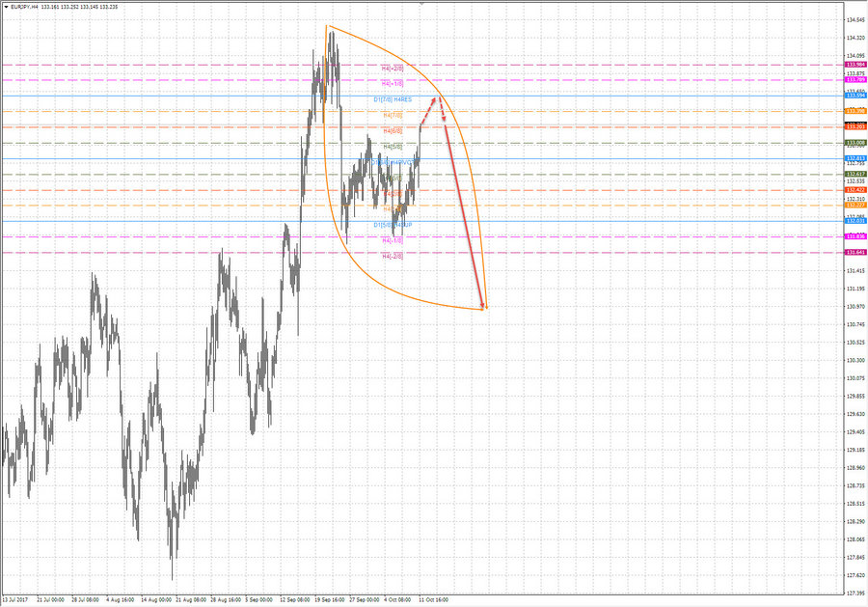Click the 5 Sep 00:00 time label
The image size is (868, 607).
click(259, 600)
